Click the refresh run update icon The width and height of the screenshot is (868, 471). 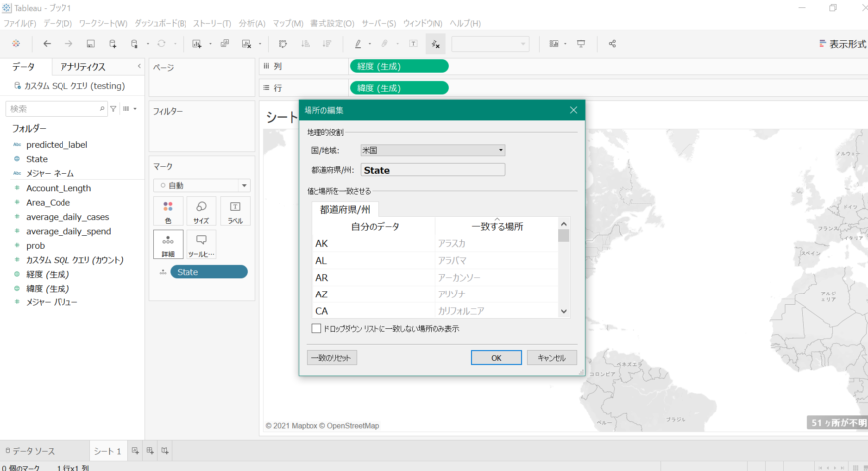161,44
